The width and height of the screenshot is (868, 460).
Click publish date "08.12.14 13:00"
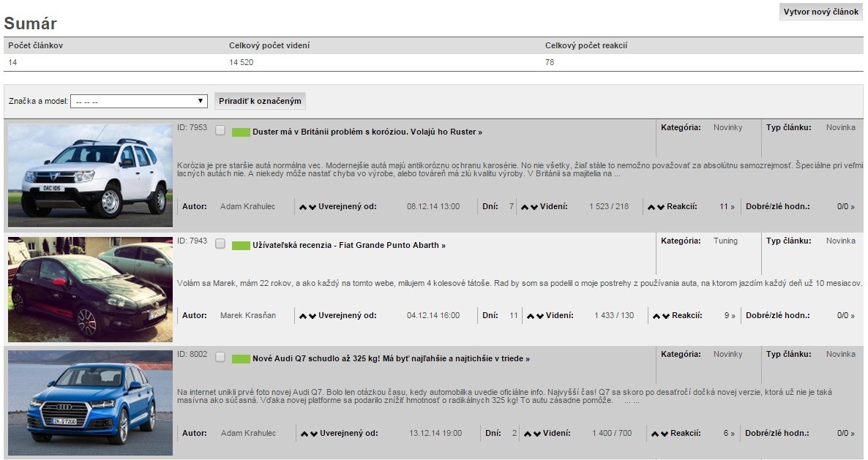(433, 207)
